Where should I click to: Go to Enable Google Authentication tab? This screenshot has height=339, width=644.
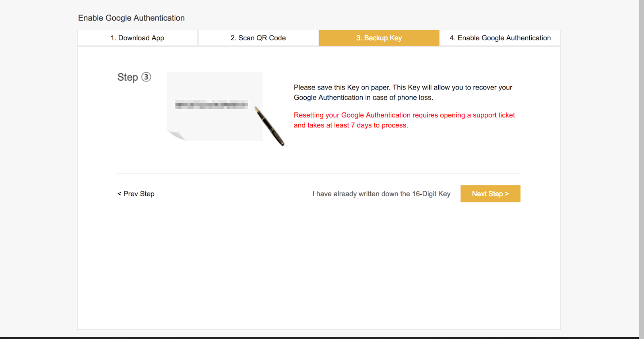point(500,38)
